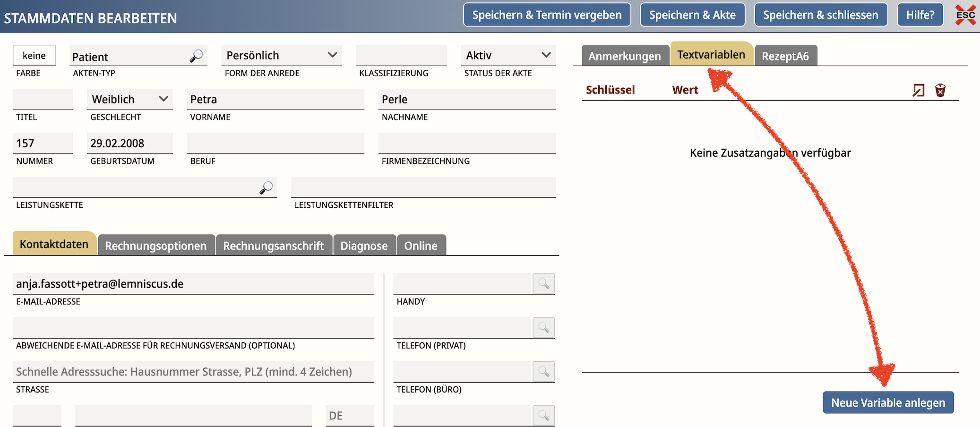Switch to the Rechnungsoptionen tab
The width and height of the screenshot is (980, 427).
(x=156, y=246)
